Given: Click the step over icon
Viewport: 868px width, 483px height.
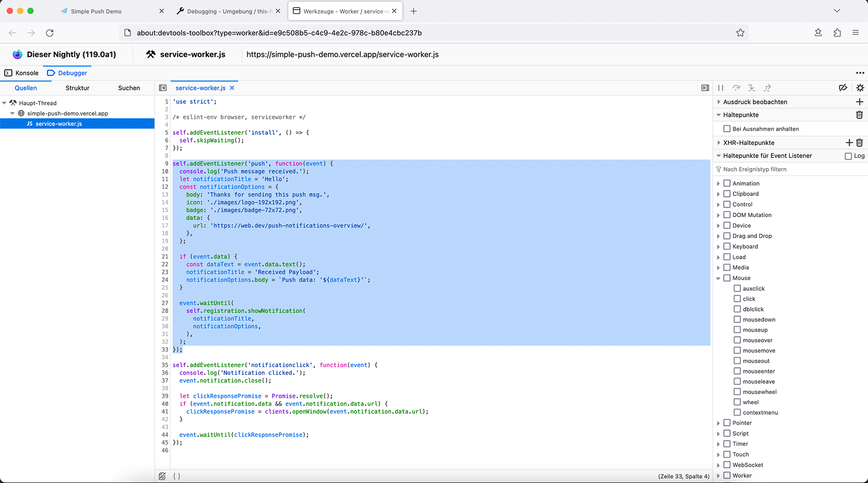Looking at the screenshot, I should coord(736,88).
